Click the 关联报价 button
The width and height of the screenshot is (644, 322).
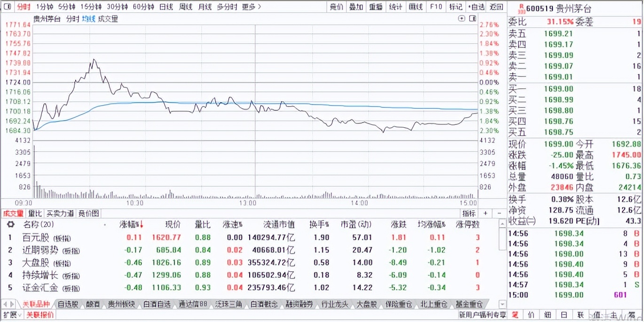39,314
